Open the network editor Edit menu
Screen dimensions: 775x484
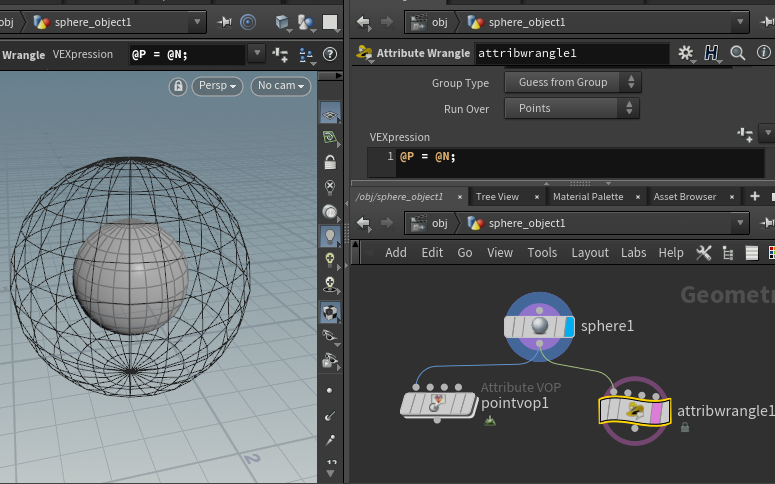tap(432, 253)
